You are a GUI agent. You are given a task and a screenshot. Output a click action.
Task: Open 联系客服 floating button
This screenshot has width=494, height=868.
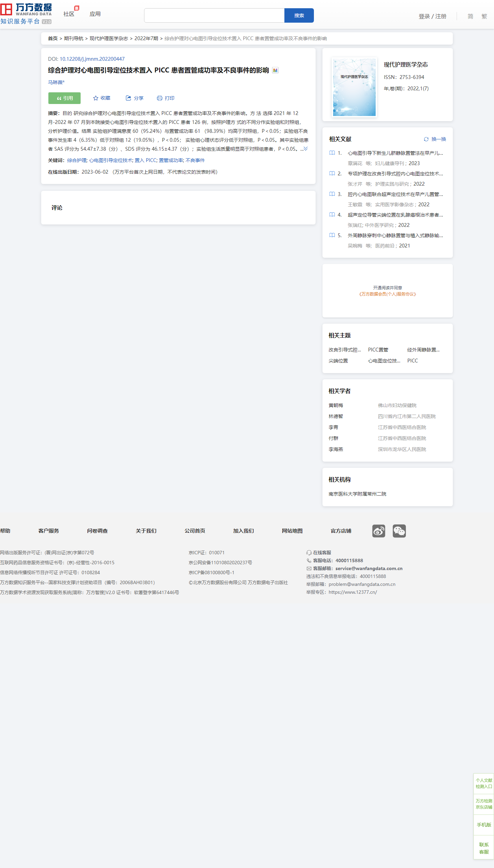click(484, 848)
